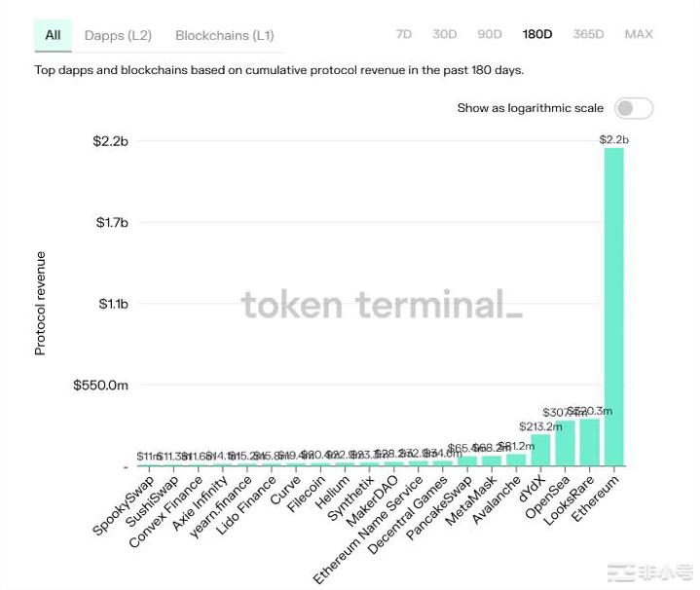The width and height of the screenshot is (700, 590).
Task: Switch to the Dapps (L2) tab
Action: [118, 35]
